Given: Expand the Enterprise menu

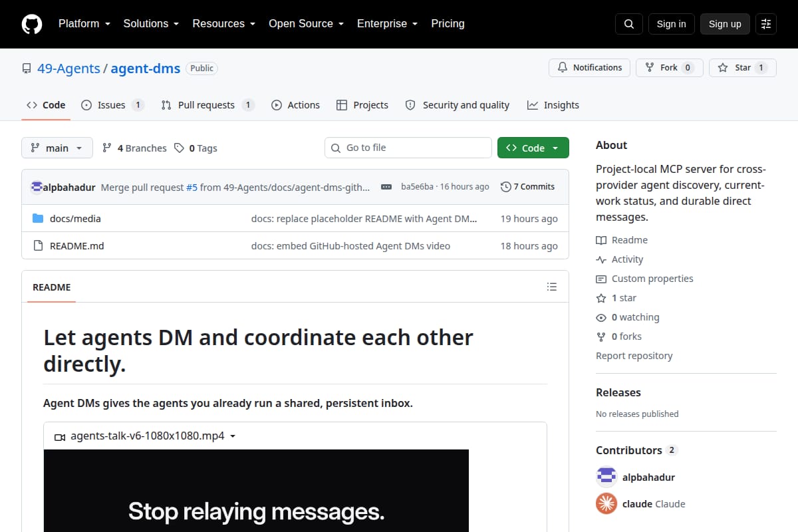Looking at the screenshot, I should coord(388,24).
